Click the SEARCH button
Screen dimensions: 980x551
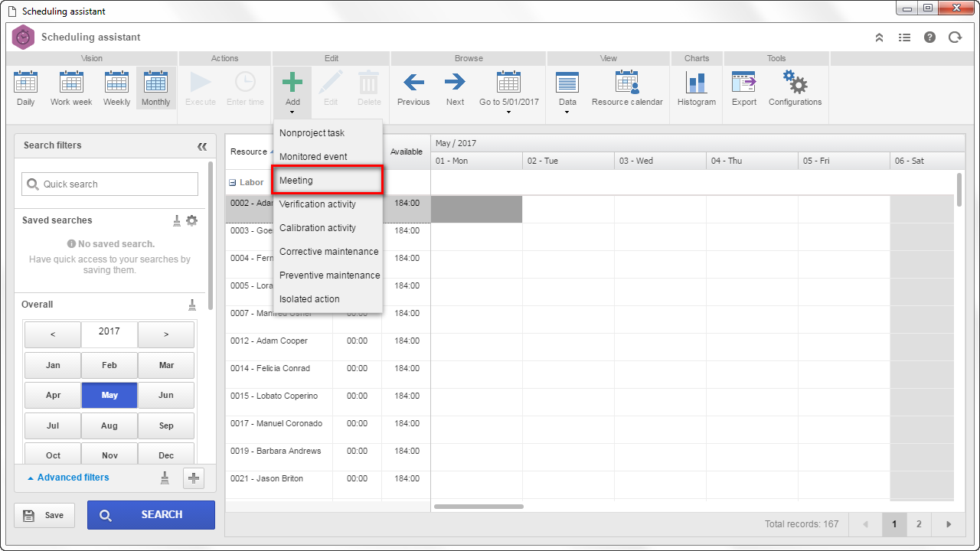[151, 515]
